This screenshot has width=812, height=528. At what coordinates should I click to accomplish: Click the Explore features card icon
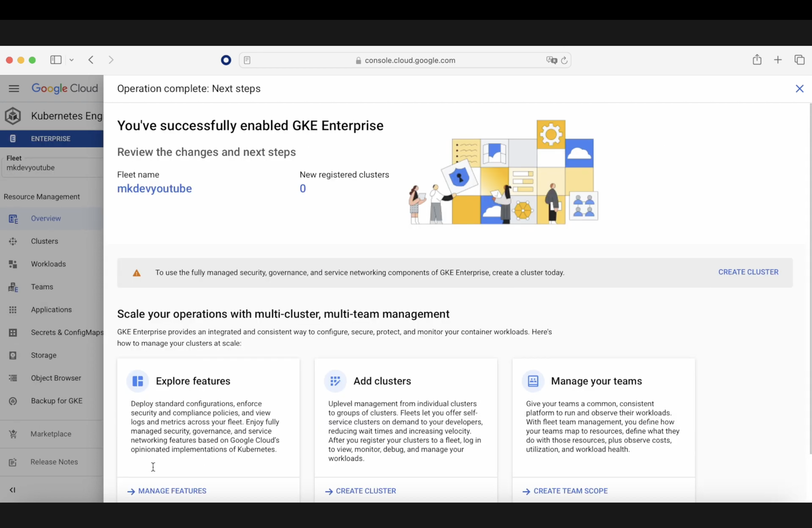[138, 381]
